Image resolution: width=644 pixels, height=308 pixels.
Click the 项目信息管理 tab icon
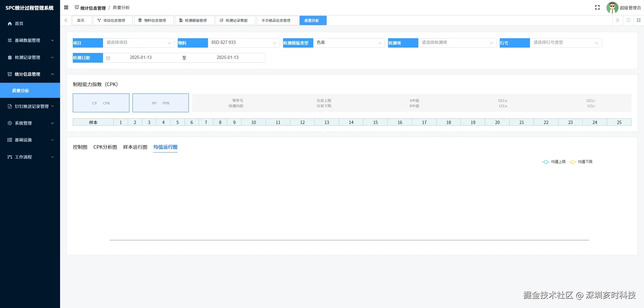99,20
